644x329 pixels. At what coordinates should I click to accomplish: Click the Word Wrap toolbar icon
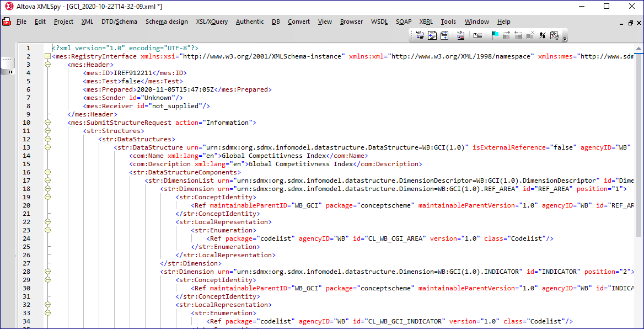coord(420,35)
